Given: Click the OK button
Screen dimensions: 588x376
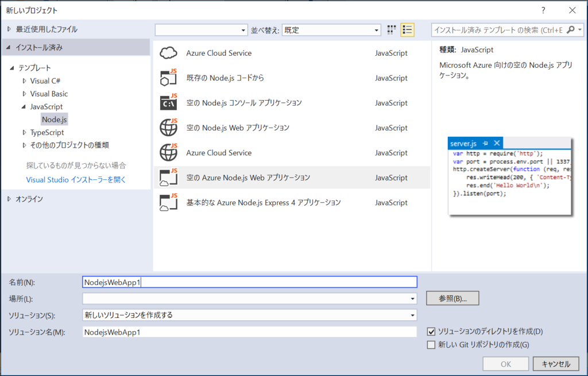Looking at the screenshot, I should pos(506,363).
